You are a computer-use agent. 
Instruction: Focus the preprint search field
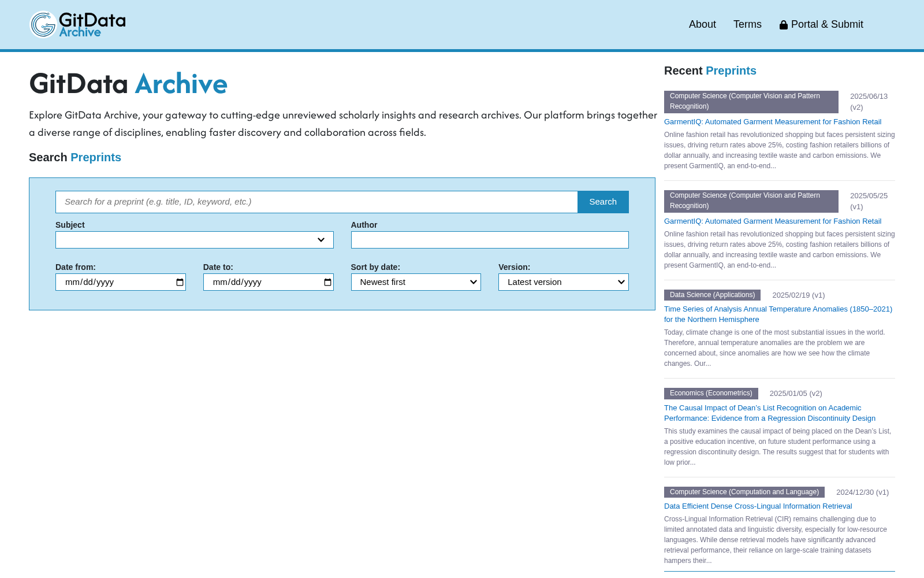[316, 202]
